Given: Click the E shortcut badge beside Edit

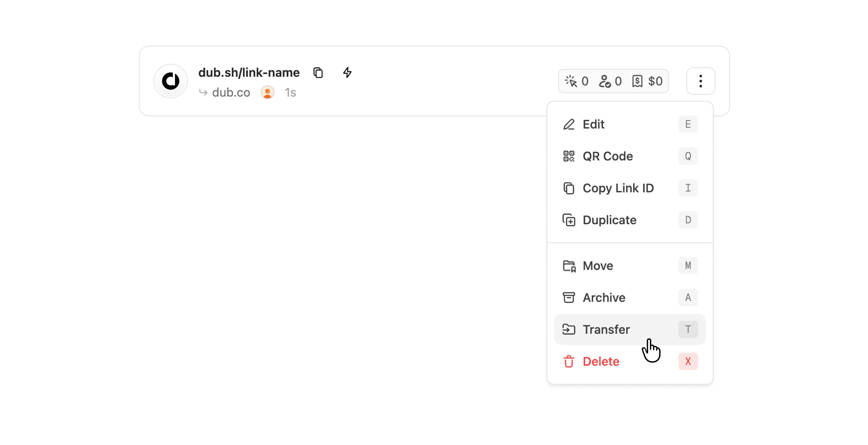Looking at the screenshot, I should 688,124.
